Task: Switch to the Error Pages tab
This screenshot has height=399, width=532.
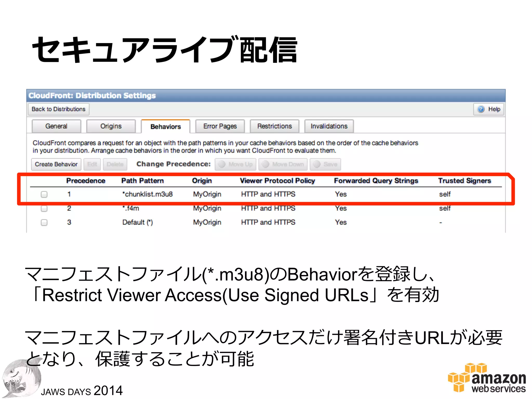Action: (x=220, y=126)
